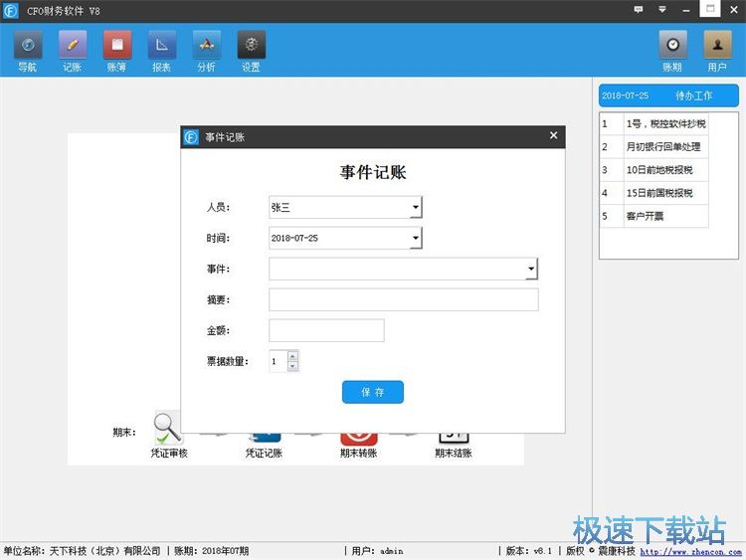746x560 pixels.
Task: Expand the 事件 dropdown
Action: 531,269
